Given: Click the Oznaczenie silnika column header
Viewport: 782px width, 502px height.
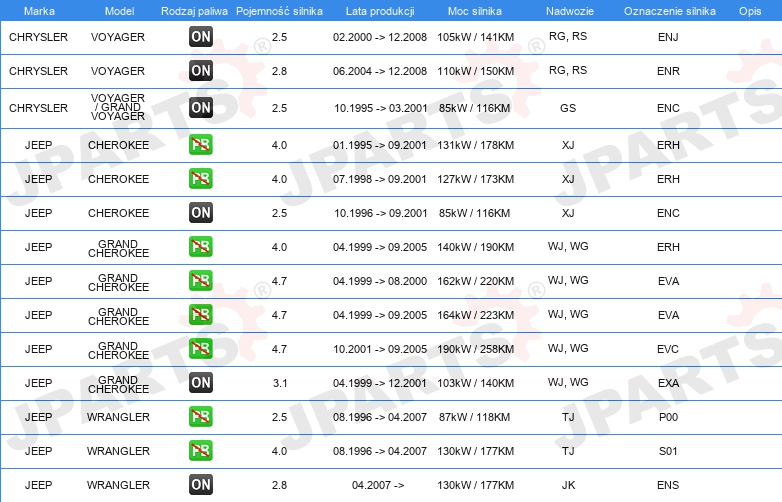Looking at the screenshot, I should point(669,11).
